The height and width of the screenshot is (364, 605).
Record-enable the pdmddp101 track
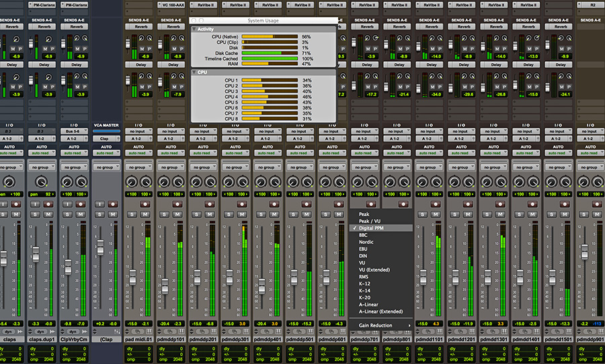177,204
